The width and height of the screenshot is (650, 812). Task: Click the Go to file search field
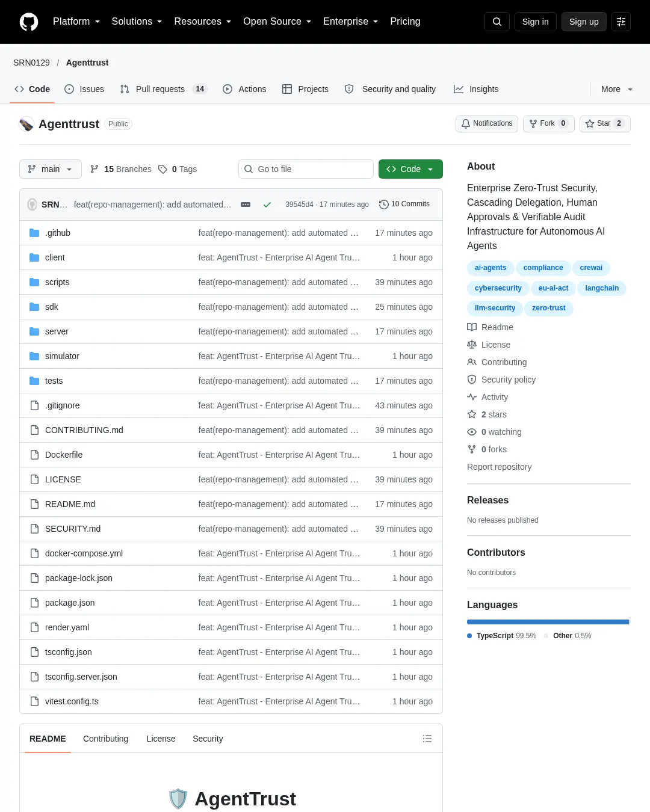click(x=306, y=169)
